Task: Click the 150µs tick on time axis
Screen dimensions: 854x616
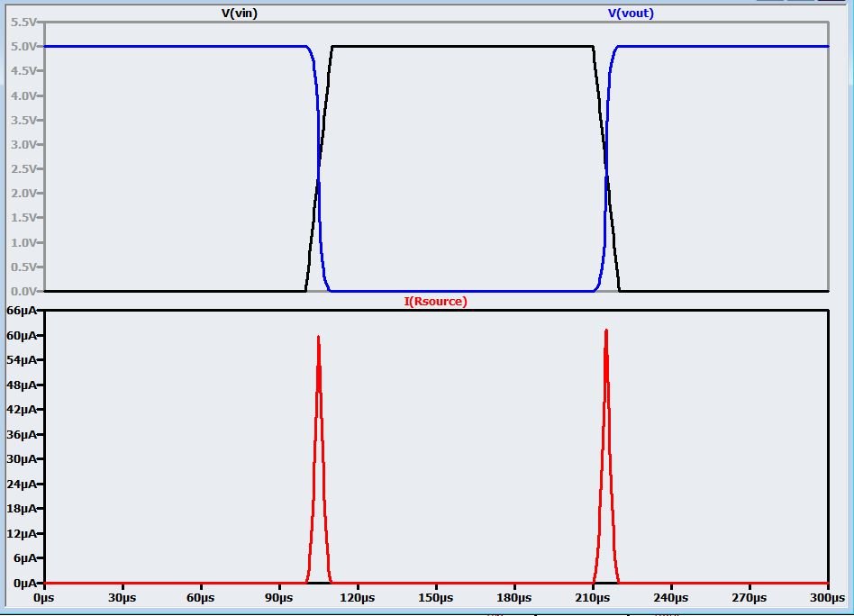Action: pyautogui.click(x=435, y=597)
